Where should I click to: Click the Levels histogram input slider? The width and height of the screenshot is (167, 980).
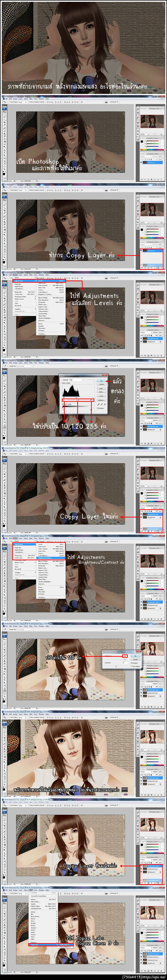pyautogui.click(x=78, y=398)
